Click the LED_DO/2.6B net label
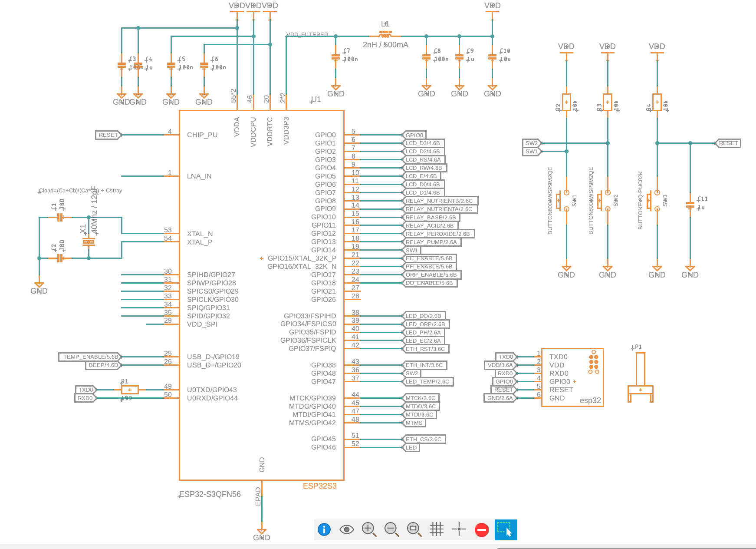This screenshot has width=756, height=549. [x=424, y=316]
